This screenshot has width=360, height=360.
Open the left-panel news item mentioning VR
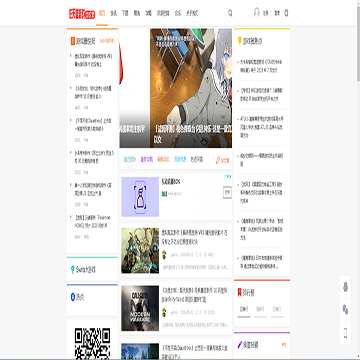(94, 59)
